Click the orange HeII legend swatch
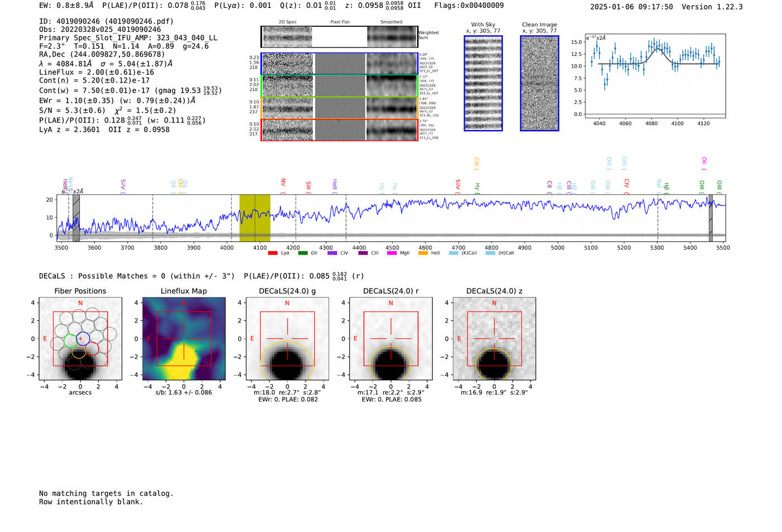The width and height of the screenshot is (782, 532). coord(423,253)
